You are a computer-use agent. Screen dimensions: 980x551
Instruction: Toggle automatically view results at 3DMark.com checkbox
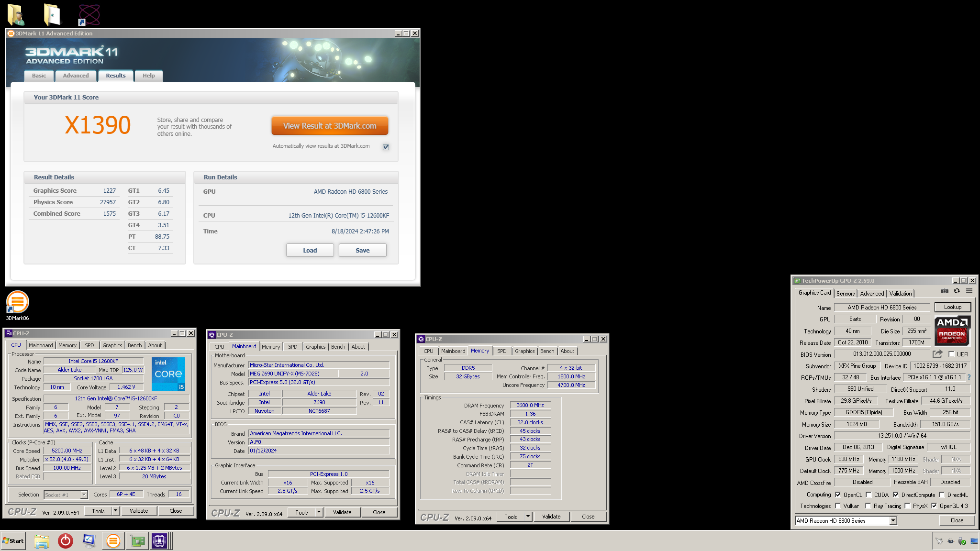[386, 147]
